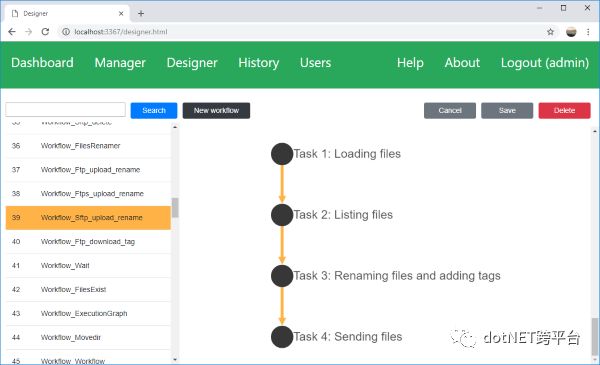Open the browser three-dot menu

[588, 32]
